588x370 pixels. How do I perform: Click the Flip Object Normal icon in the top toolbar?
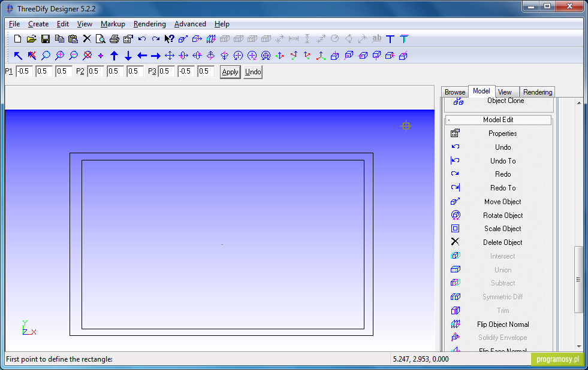pyautogui.click(x=211, y=38)
